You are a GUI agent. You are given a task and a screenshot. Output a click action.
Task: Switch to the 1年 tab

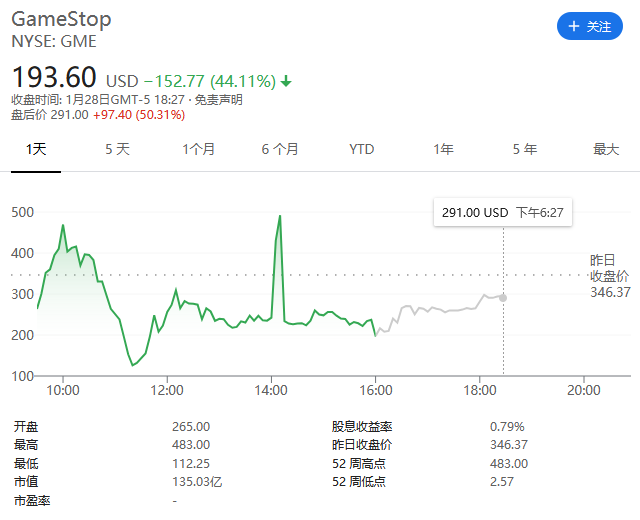click(x=443, y=149)
